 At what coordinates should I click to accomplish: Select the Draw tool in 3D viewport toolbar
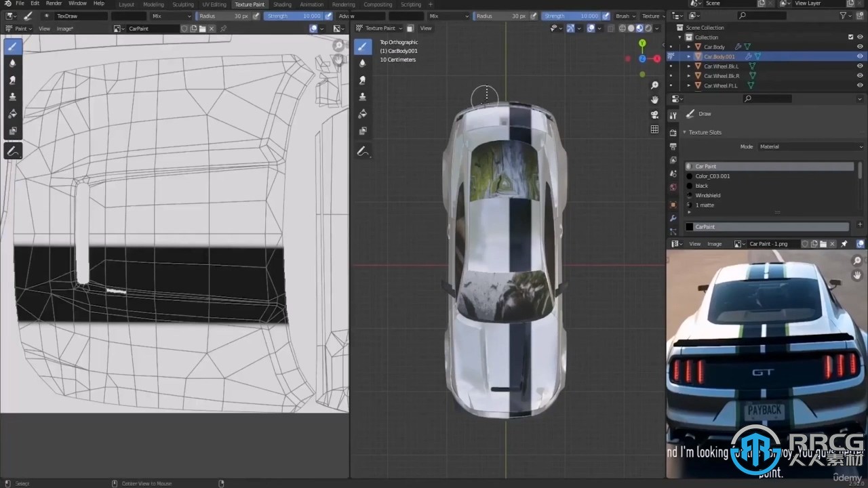[x=363, y=46]
